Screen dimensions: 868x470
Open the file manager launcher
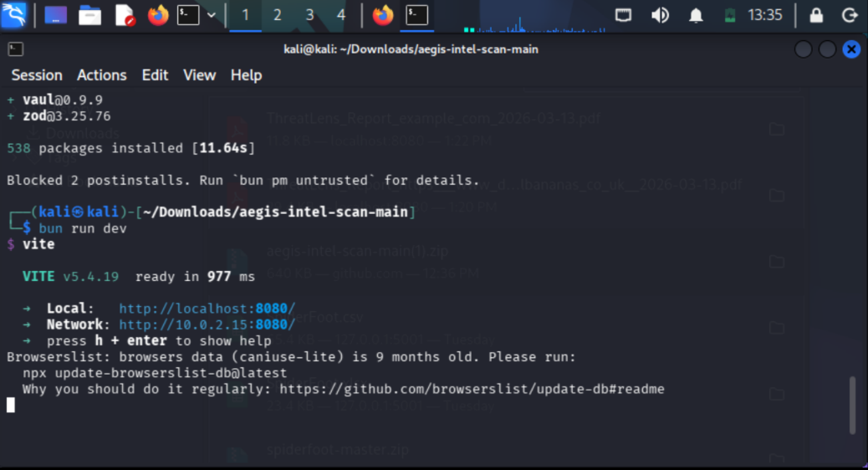(89, 15)
